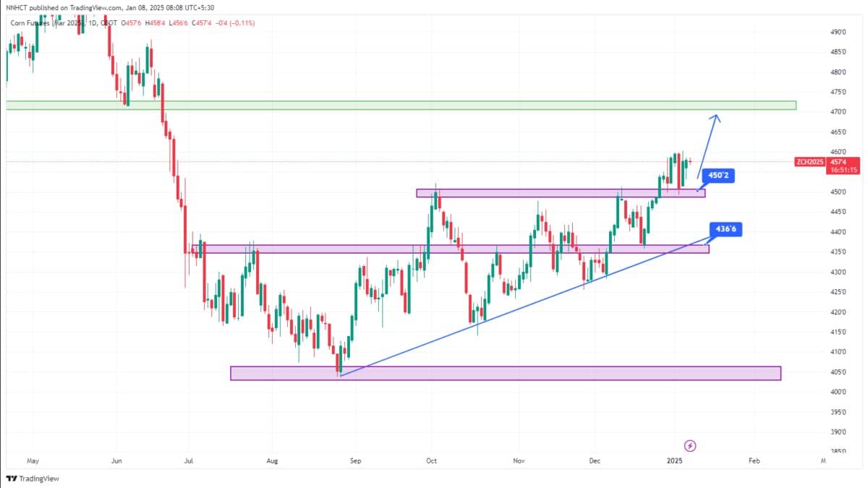Select the purple support zone near 405'0
The width and height of the screenshot is (868, 488).
506,373
